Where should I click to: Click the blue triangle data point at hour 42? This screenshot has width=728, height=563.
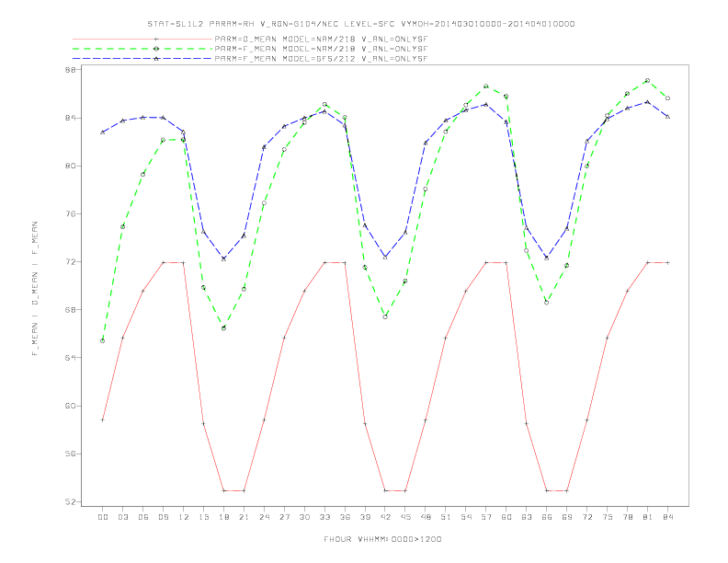385,257
